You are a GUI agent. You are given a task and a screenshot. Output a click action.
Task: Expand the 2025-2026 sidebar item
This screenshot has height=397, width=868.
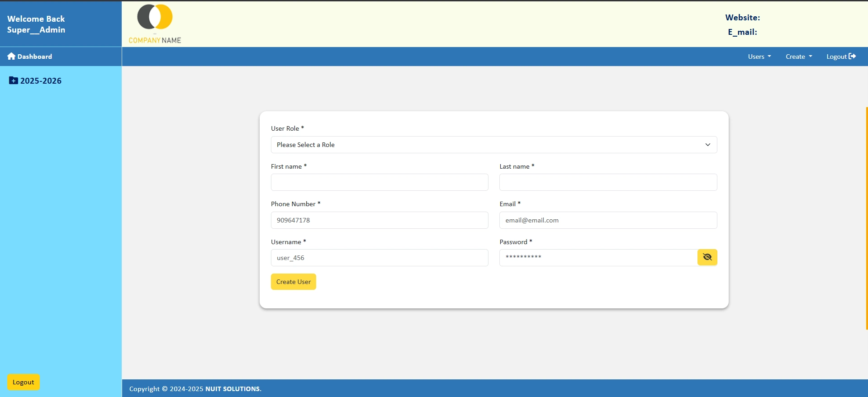tap(41, 81)
